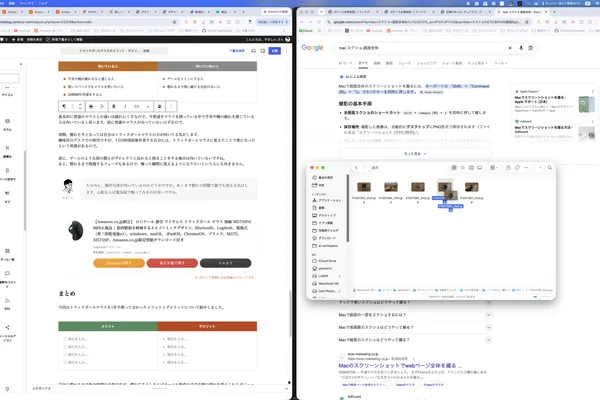Image resolution: width=600 pixels, height=400 pixels.
Task: Open Finder toolbar overflow chevron
Action: click(x=540, y=168)
